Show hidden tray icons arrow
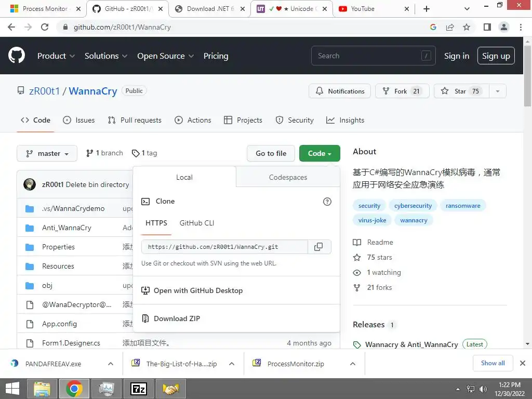Screen dimensions: 532x399 pyautogui.click(x=458, y=389)
